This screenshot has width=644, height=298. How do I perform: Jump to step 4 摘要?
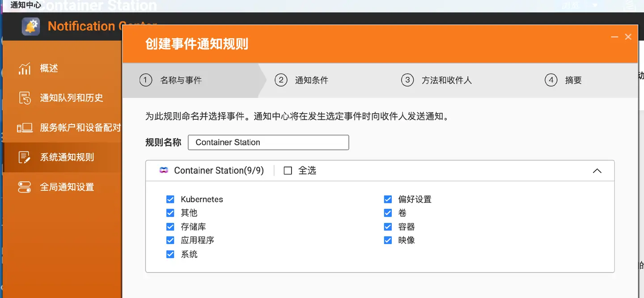point(563,80)
